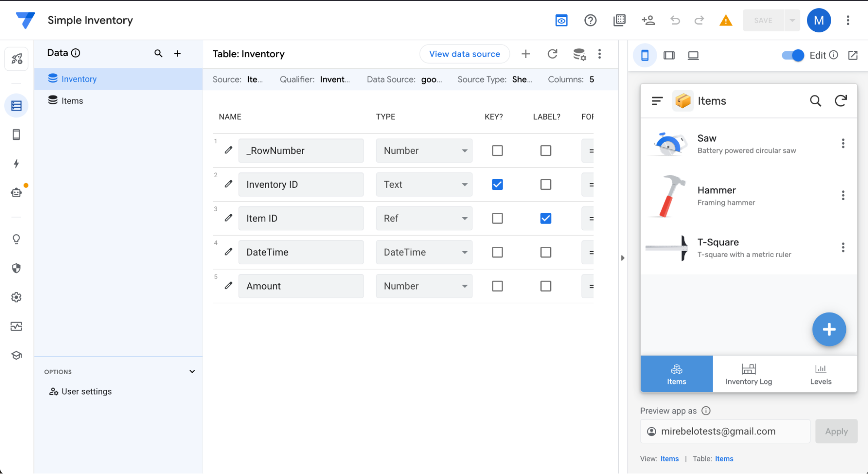Select Items table in data list
This screenshot has height=474, width=868.
point(119,100)
